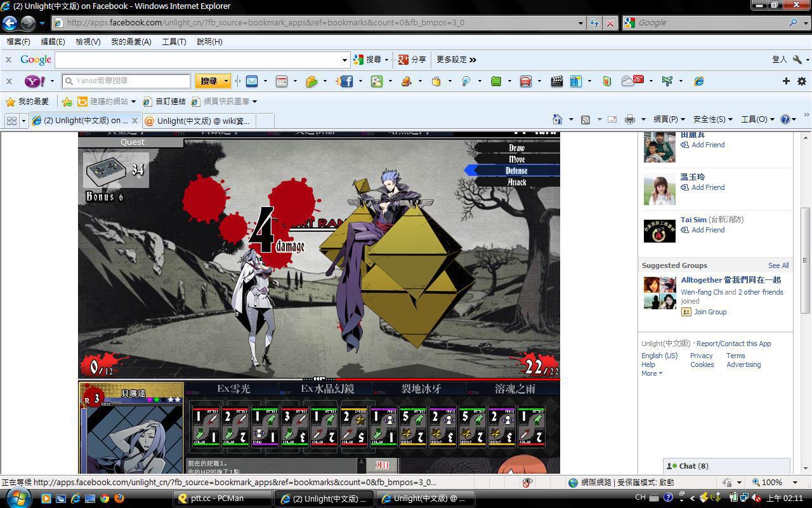Open the Yahoo Mail envelope icon
The width and height of the screenshot is (812, 508).
[x=252, y=81]
